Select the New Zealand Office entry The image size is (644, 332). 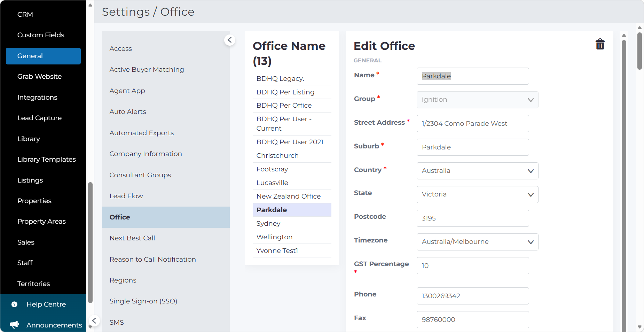(x=292, y=196)
